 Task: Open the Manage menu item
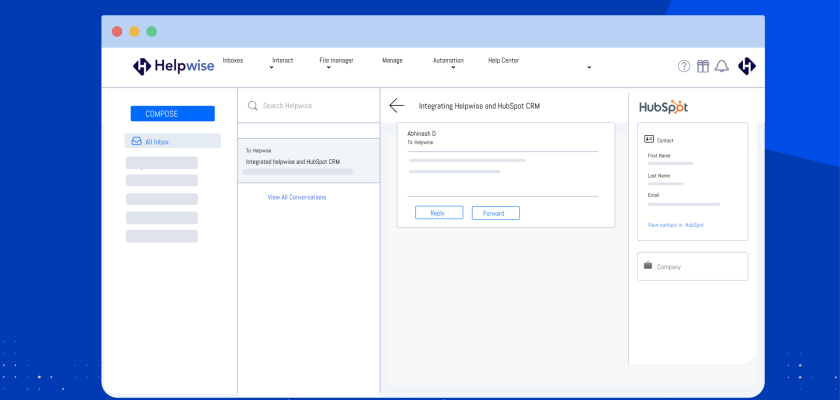click(x=392, y=60)
